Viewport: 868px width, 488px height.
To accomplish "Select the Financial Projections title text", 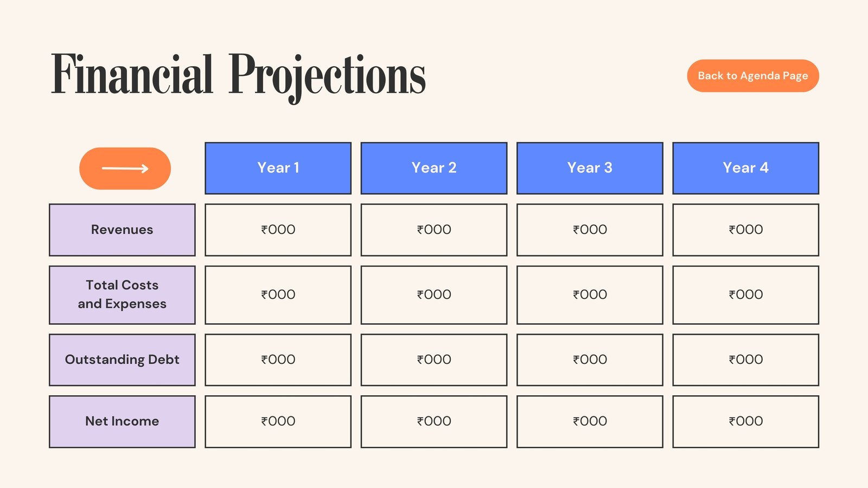I will coord(239,76).
